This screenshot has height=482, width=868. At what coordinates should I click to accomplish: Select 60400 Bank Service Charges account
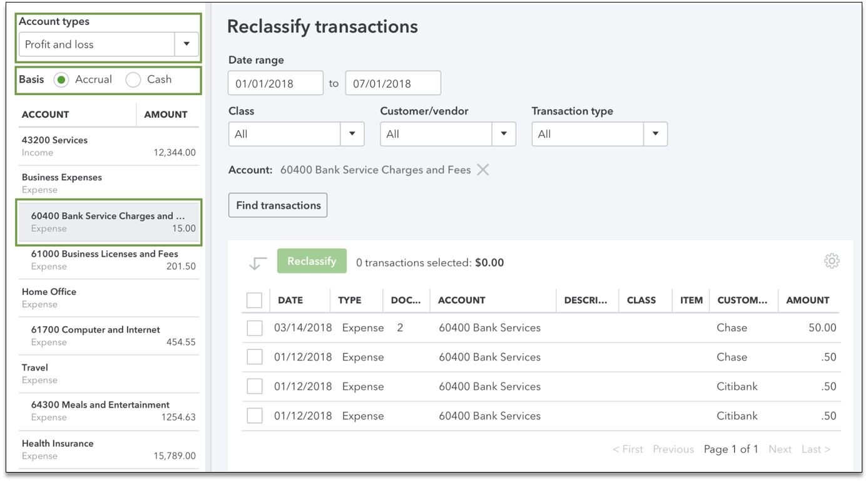click(x=109, y=222)
